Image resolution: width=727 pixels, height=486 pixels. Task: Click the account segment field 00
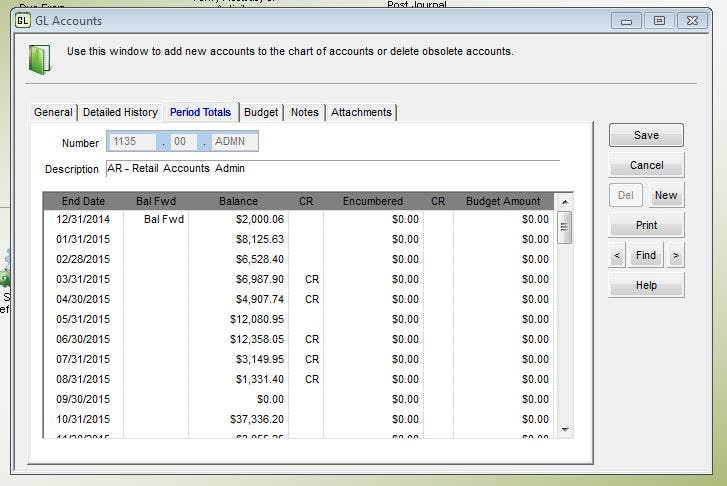point(184,141)
